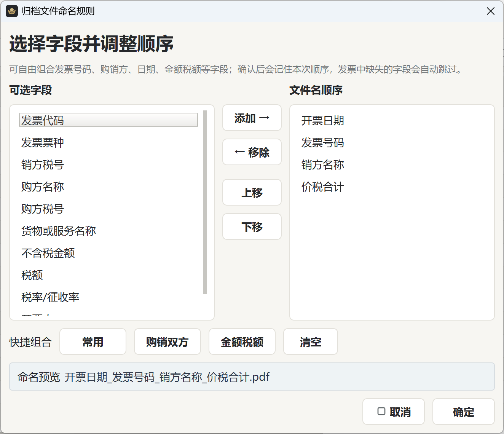Select 销方税号 in available fields
504x434 pixels.
click(108, 164)
